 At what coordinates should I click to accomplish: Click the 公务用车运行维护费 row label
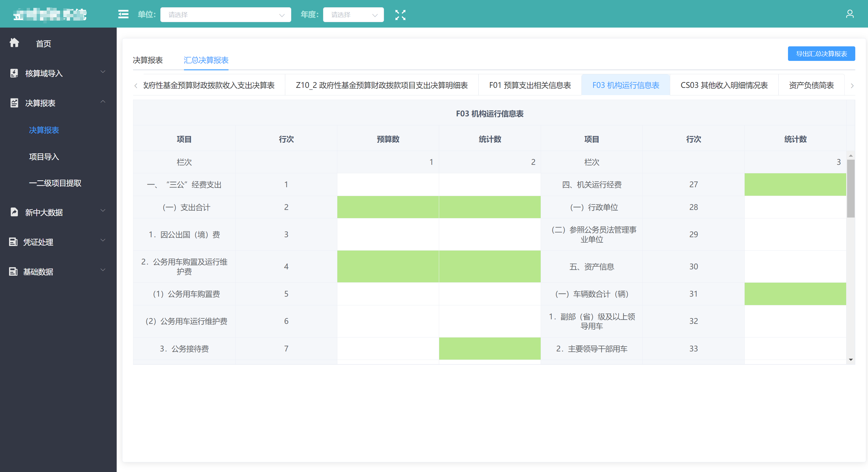pyautogui.click(x=186, y=321)
